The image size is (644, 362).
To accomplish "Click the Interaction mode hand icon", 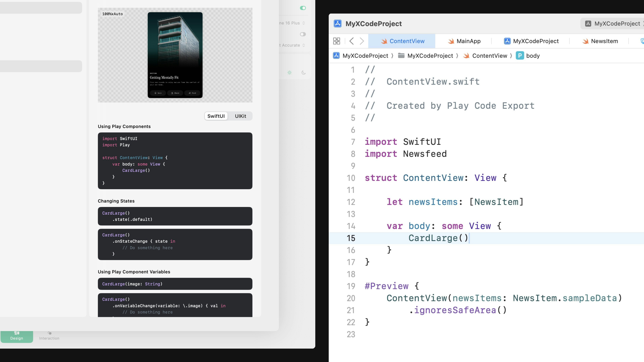I will pos(49,333).
